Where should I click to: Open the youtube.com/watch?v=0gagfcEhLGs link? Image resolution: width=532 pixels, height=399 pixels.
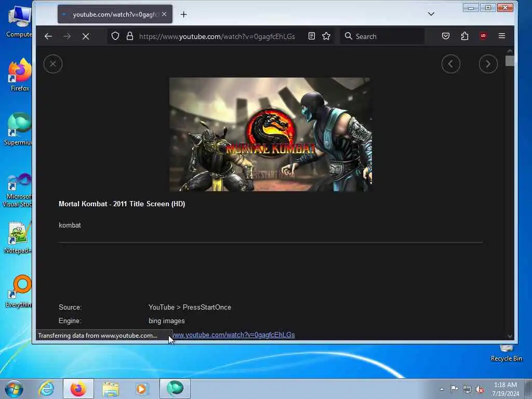tap(233, 335)
